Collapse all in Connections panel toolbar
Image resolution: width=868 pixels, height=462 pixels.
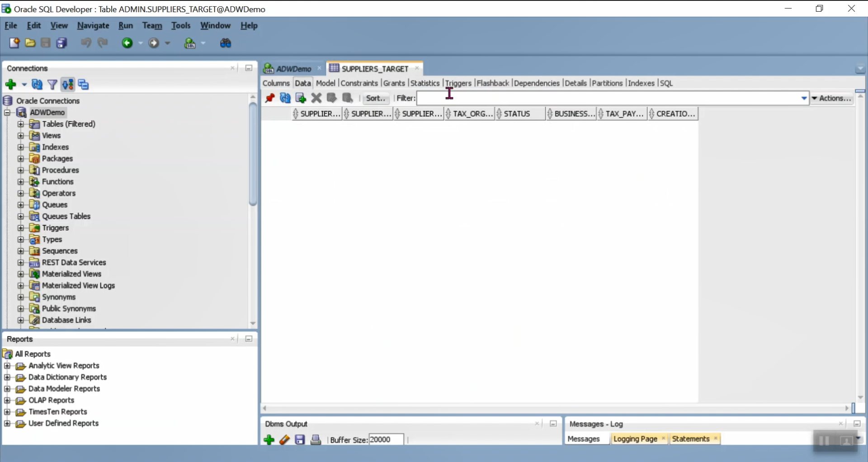pos(84,85)
